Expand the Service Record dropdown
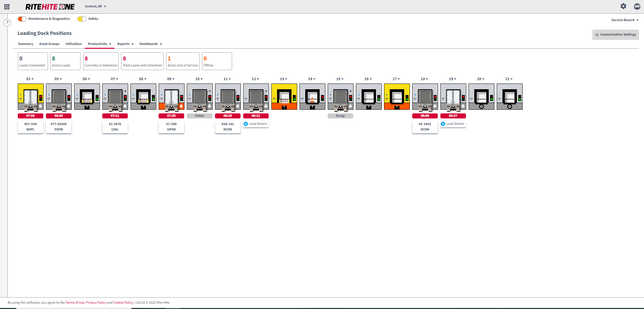 pyautogui.click(x=625, y=20)
